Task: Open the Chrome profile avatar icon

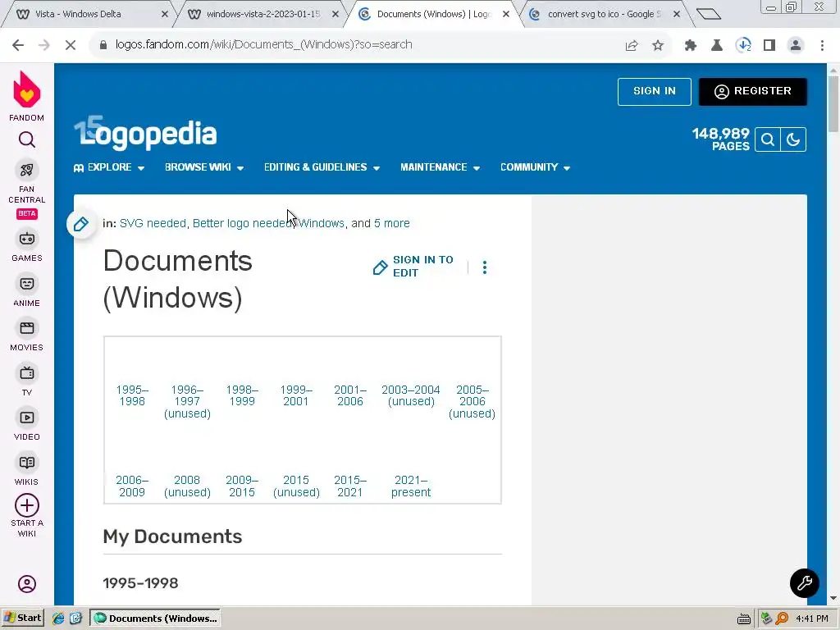Action: point(796,46)
